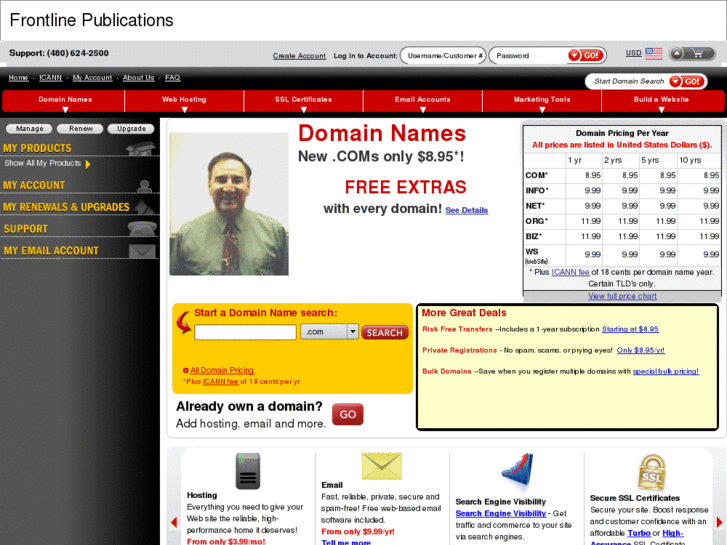Click the left carousel arrow

point(174,522)
